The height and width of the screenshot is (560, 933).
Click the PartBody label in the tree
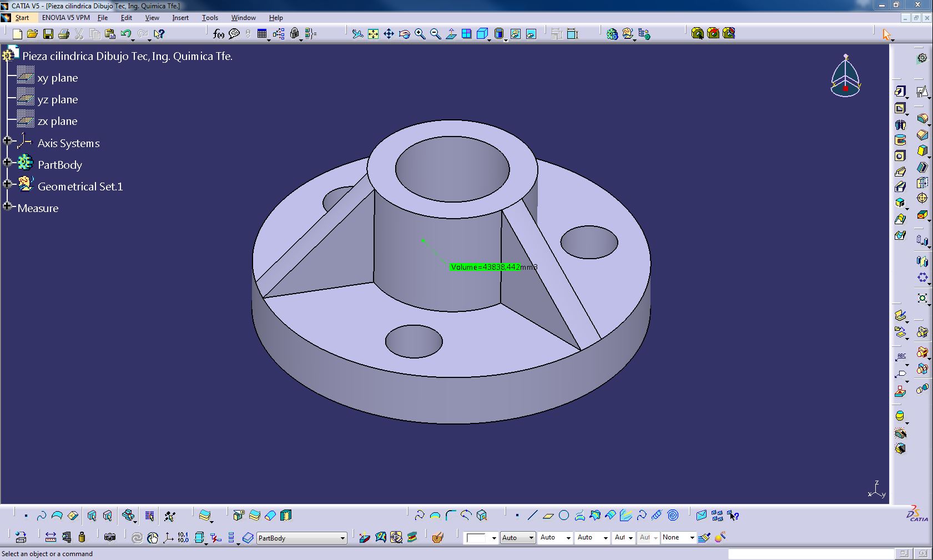60,165
